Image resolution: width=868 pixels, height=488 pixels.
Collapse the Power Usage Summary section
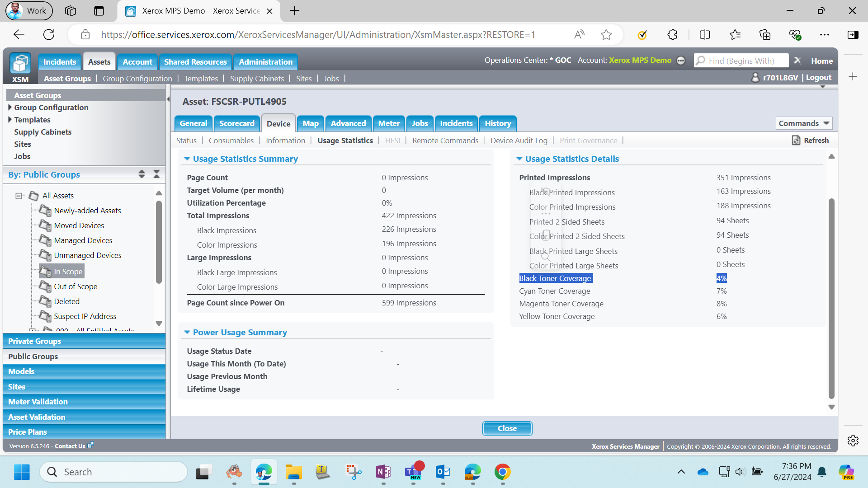click(187, 332)
